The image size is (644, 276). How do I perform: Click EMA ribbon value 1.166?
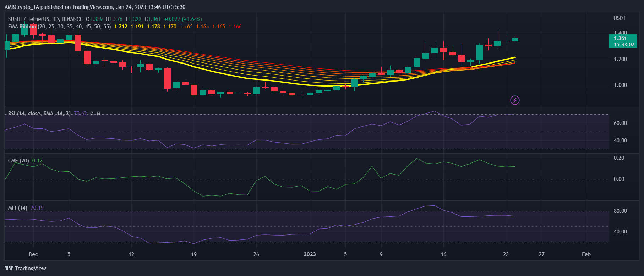(235, 27)
